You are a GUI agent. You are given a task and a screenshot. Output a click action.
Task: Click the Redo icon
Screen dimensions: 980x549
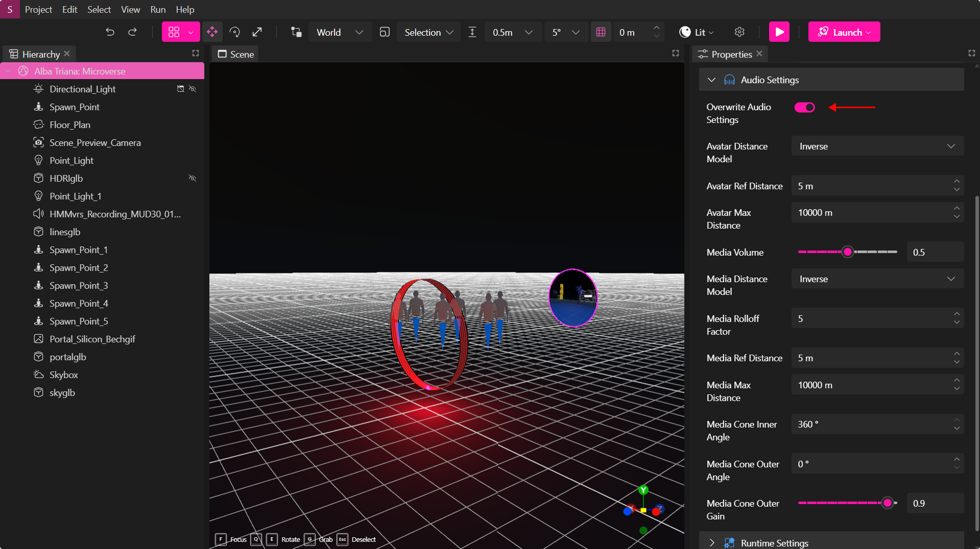coord(132,32)
